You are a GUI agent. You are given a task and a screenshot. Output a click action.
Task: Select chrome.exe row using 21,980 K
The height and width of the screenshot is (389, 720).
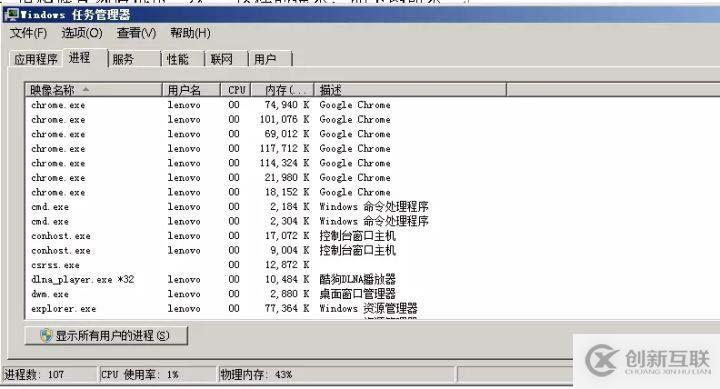click(x=373, y=178)
